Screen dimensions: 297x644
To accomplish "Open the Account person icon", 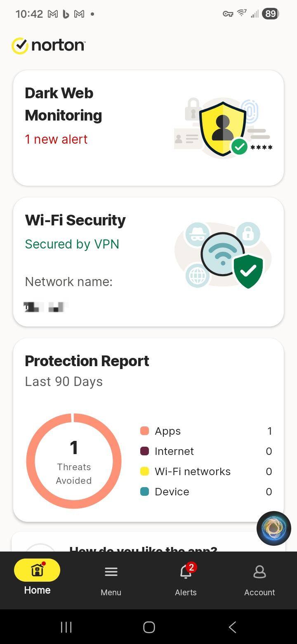I will point(259,572).
